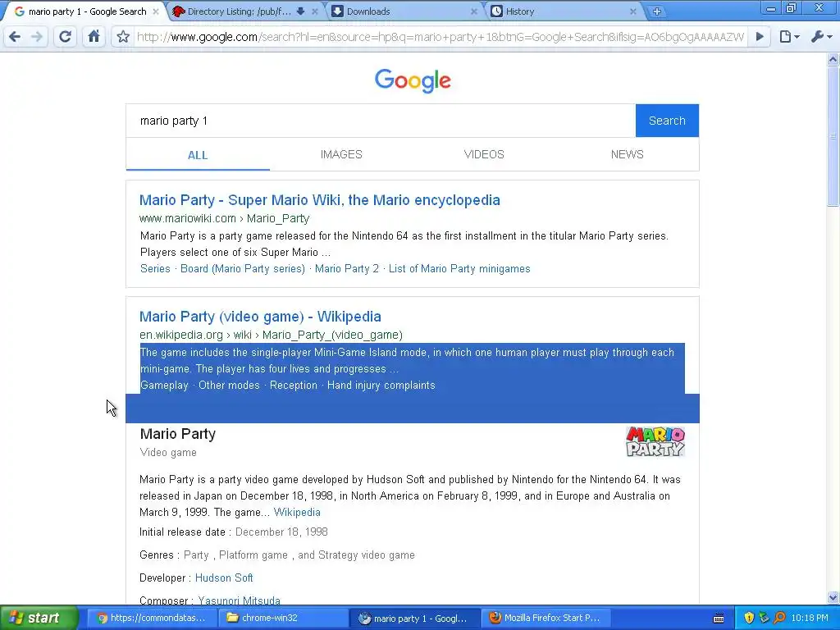Screen dimensions: 840x630
Task: Open the wrench settings menu
Action: click(822, 36)
